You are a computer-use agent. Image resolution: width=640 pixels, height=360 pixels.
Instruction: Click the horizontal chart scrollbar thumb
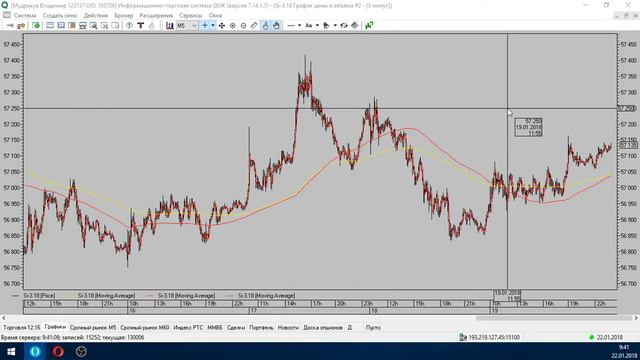(x=554, y=318)
